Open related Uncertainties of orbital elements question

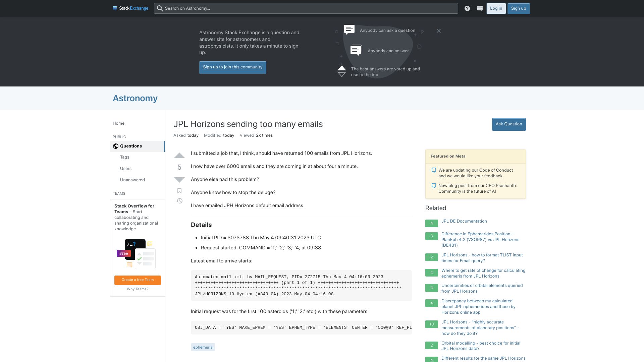coord(482,288)
